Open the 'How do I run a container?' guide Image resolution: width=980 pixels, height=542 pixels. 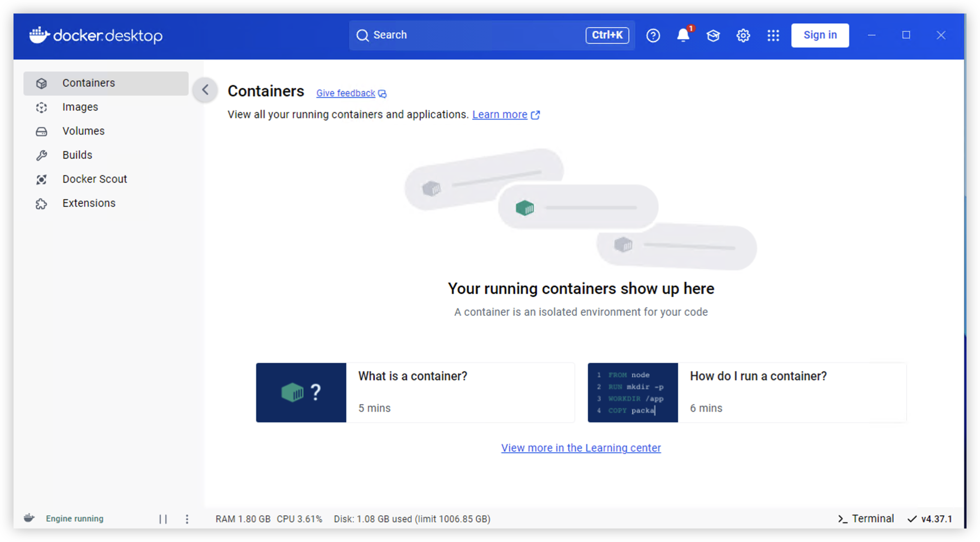point(747,392)
